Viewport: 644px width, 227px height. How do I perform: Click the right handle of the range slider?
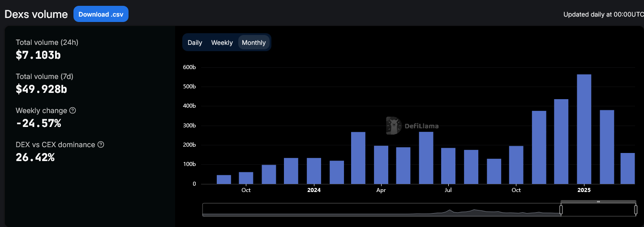point(635,210)
